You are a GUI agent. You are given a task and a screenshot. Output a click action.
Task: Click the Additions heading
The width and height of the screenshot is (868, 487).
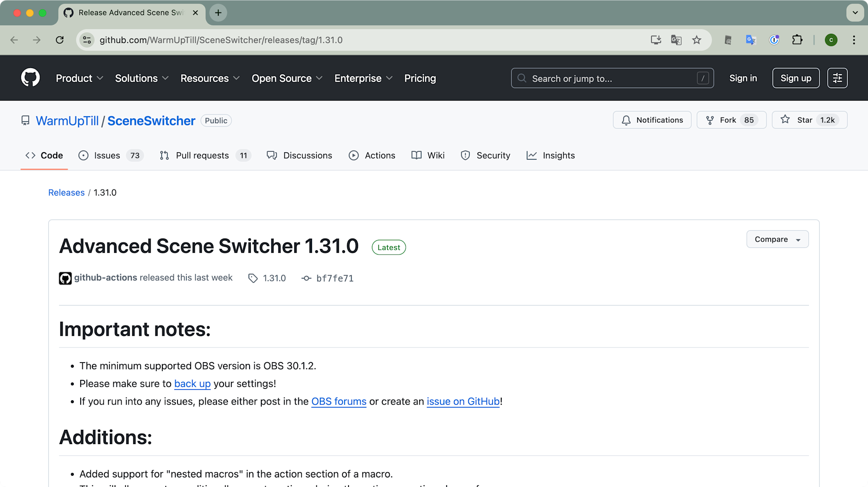pos(105,437)
